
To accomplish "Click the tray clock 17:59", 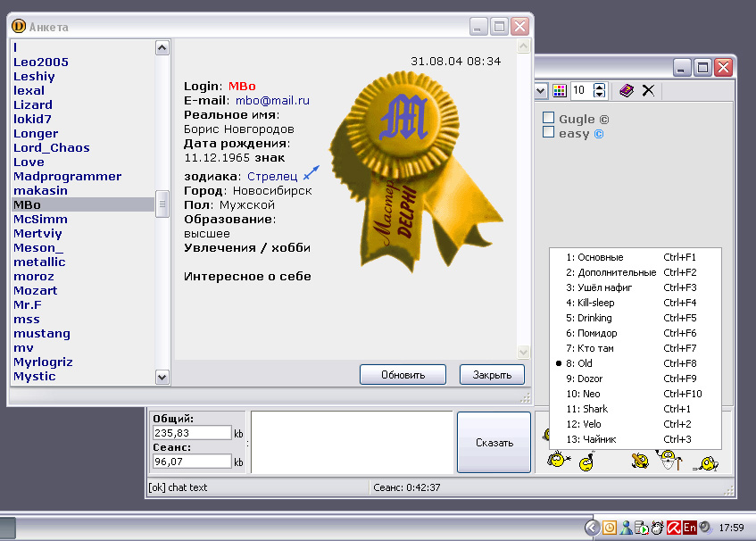I will (731, 528).
